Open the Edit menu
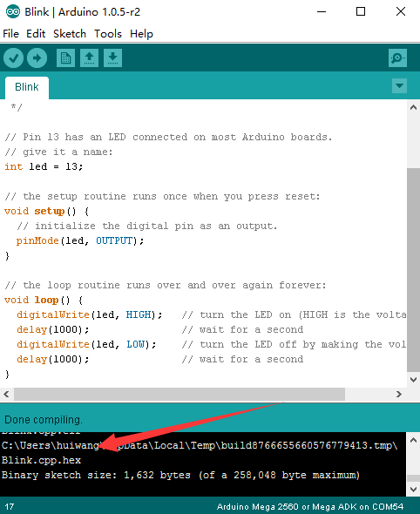 click(36, 34)
